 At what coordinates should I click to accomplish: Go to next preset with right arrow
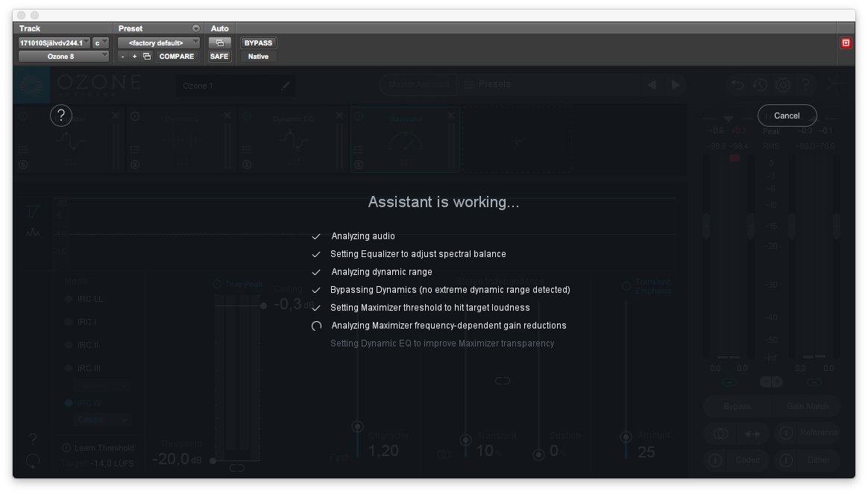676,85
